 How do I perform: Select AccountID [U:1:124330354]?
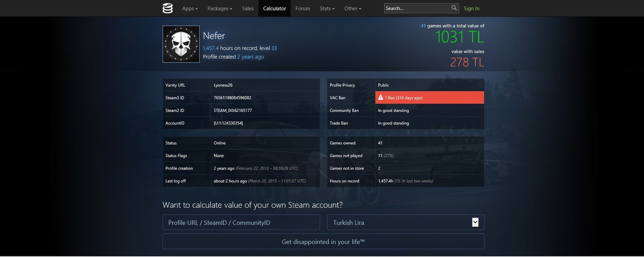pos(228,123)
